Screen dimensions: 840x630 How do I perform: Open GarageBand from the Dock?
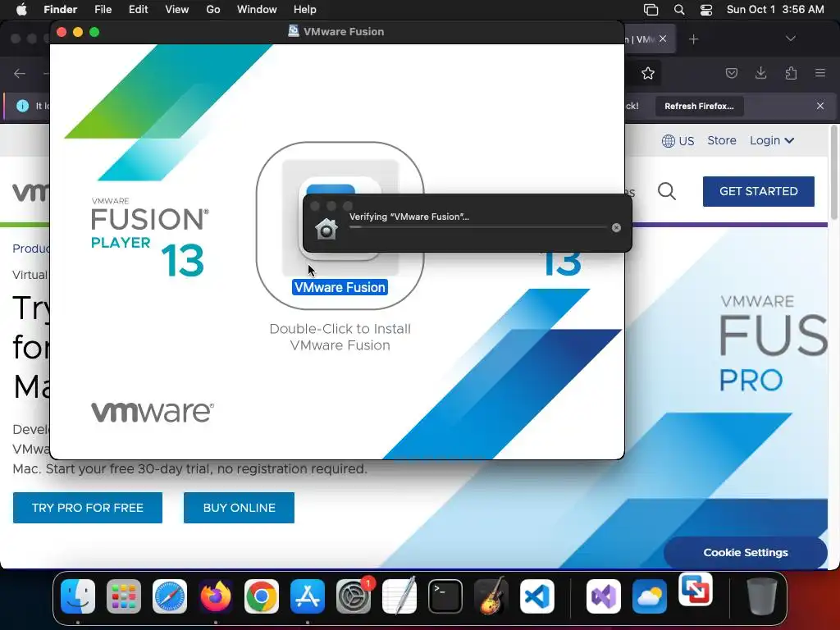(x=491, y=596)
